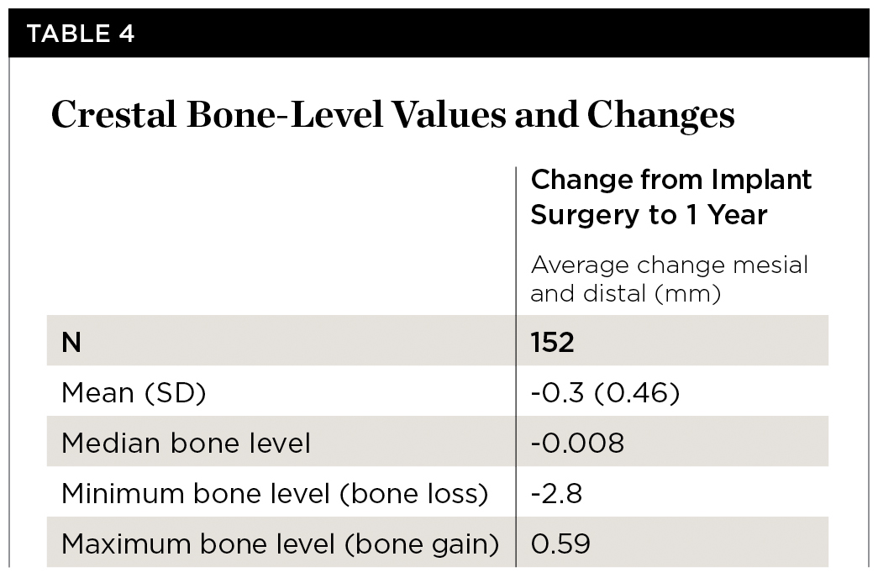Select the Average change mesial and distal subheader

[669, 280]
